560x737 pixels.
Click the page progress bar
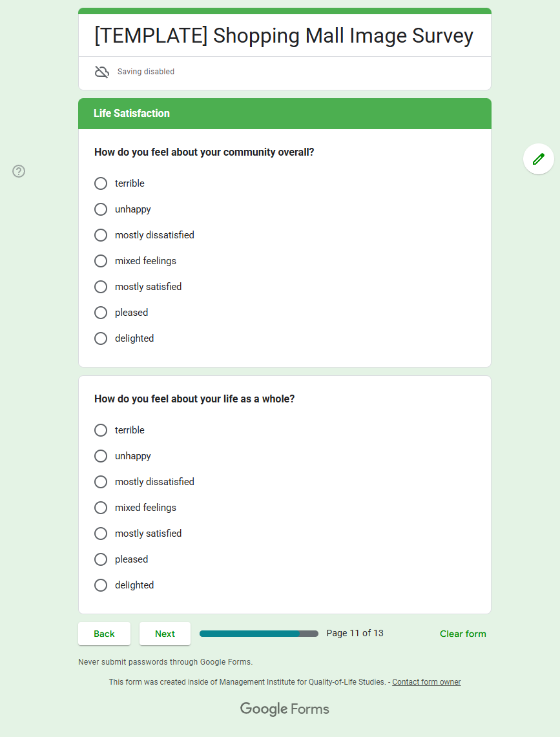coord(258,634)
